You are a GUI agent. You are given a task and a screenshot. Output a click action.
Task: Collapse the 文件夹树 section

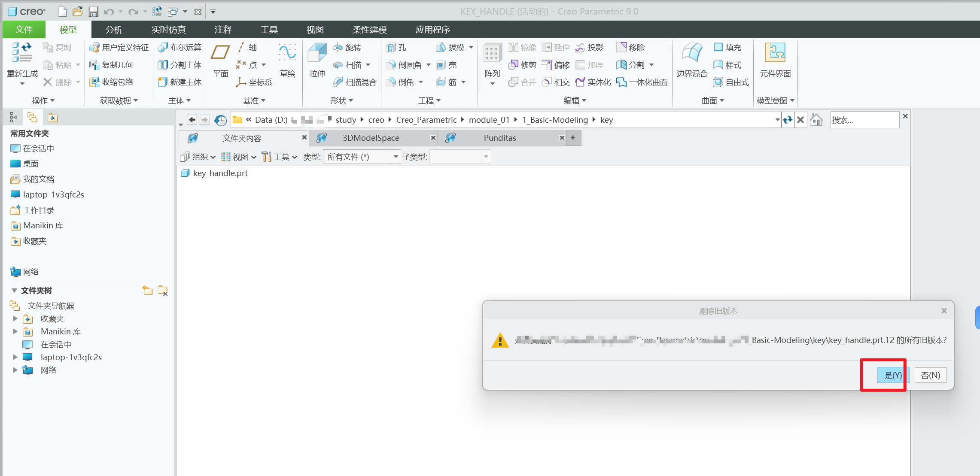coord(14,291)
